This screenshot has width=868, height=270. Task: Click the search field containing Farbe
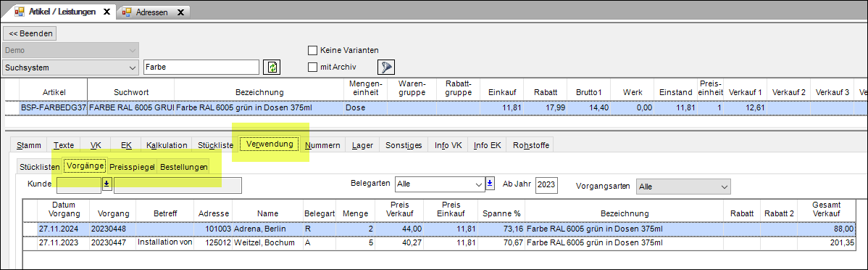tap(201, 67)
